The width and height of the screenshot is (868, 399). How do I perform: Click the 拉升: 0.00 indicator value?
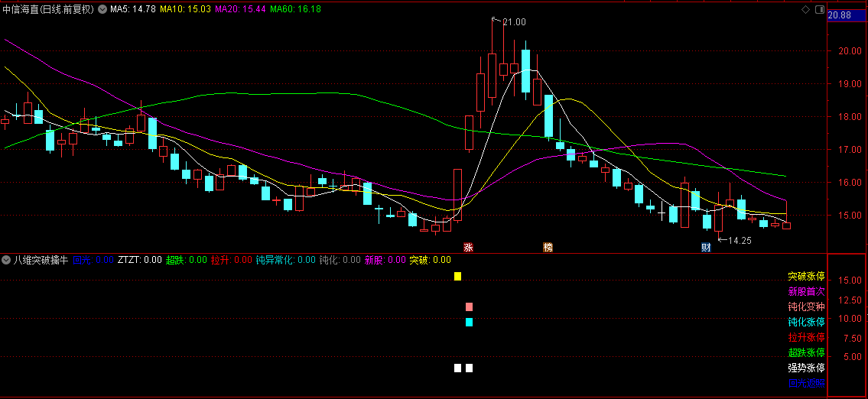click(232, 260)
